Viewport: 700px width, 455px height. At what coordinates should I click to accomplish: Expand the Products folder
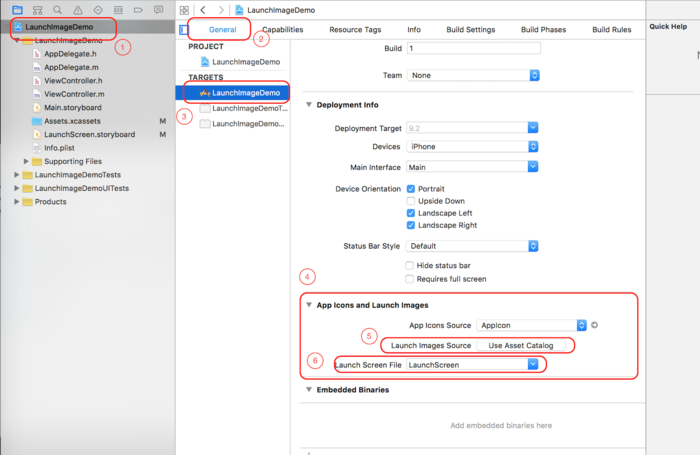[x=17, y=201]
